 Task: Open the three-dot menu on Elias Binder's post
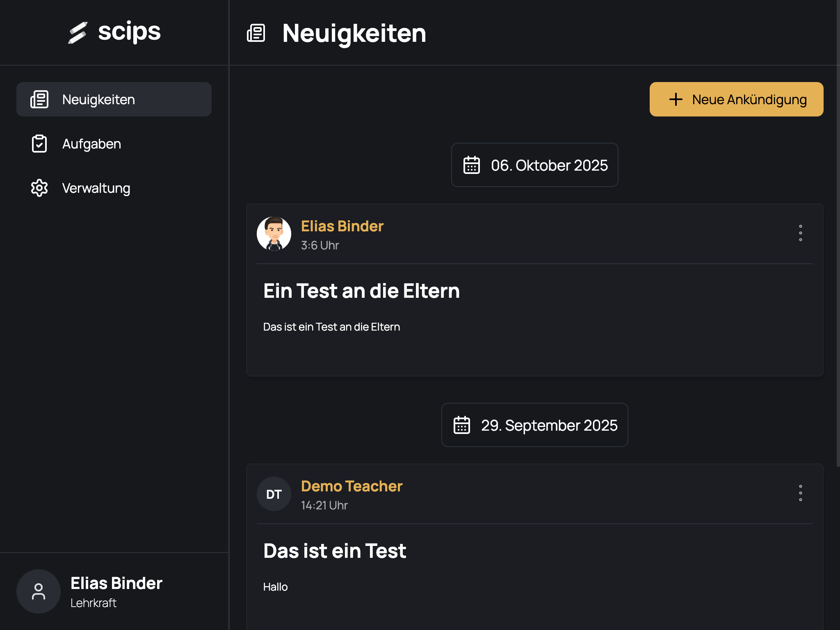coord(801,233)
